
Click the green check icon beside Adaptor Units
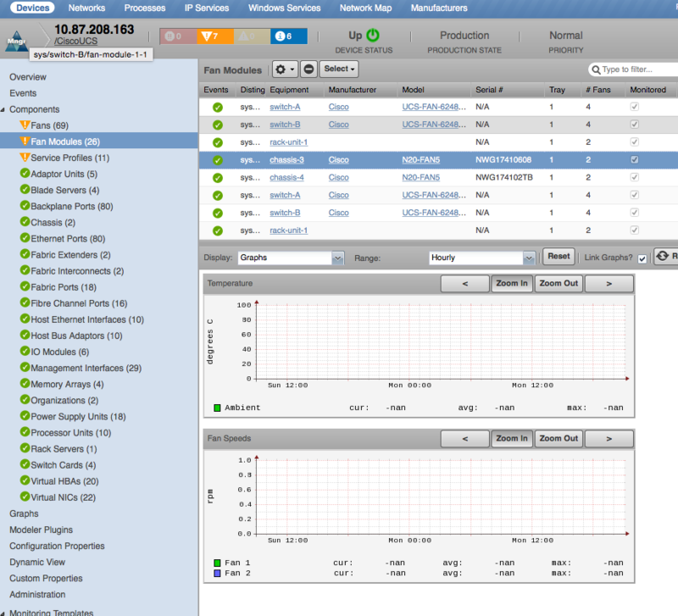tap(25, 174)
